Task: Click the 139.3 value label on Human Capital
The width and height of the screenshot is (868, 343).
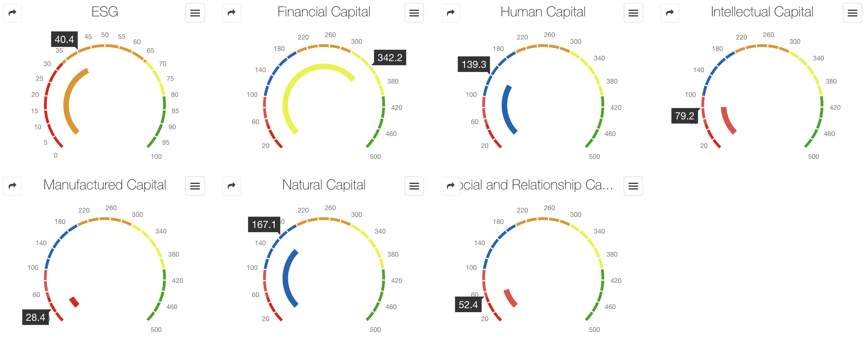Action: click(473, 64)
